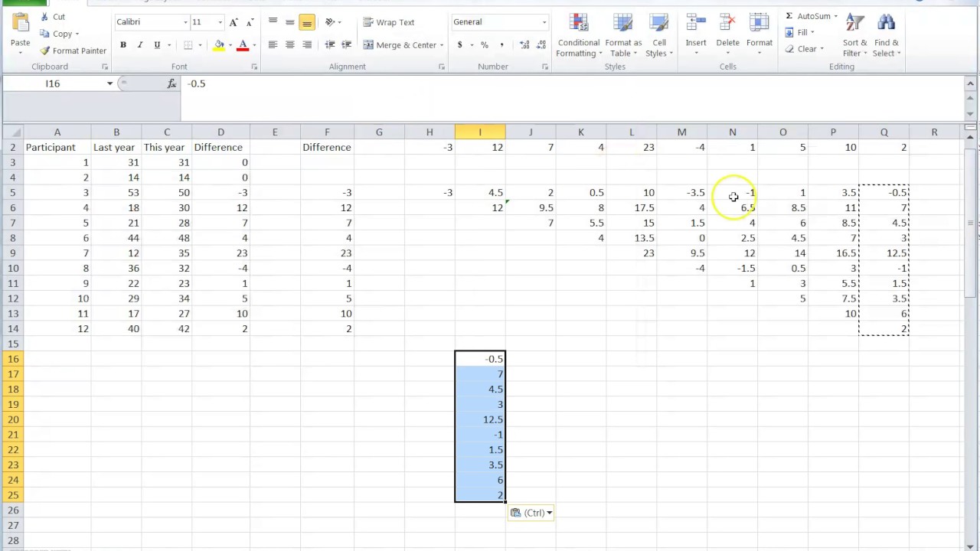The height and width of the screenshot is (551, 980).
Task: Open Alignment dialog launcher
Action: (442, 67)
